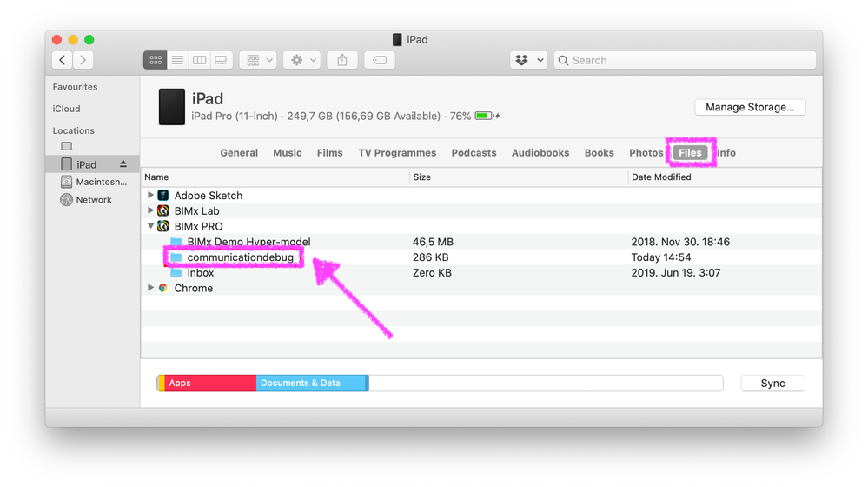
Task: Click the 2019. Jun 19. 3:07 date
Action: (676, 272)
